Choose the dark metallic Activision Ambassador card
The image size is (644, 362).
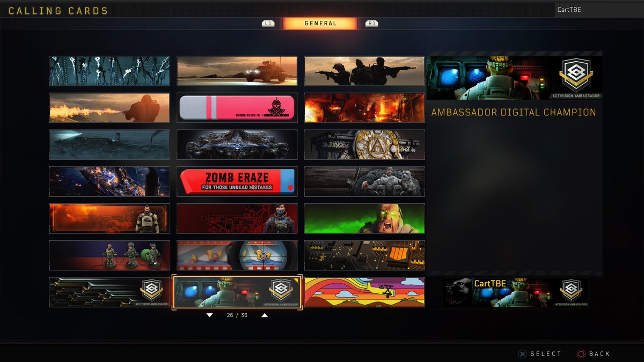109,292
